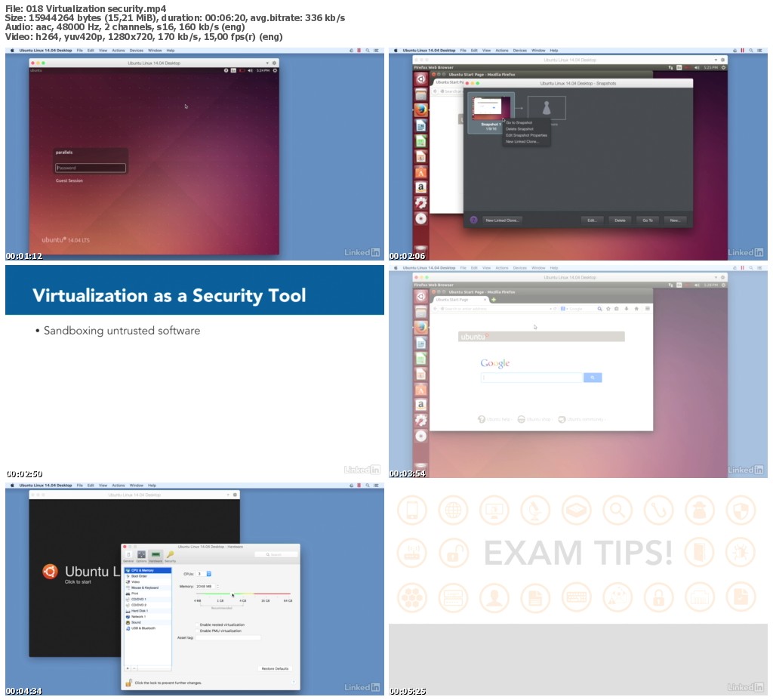773x700 pixels.
Task: Click the Password field on login screen
Action: [91, 168]
